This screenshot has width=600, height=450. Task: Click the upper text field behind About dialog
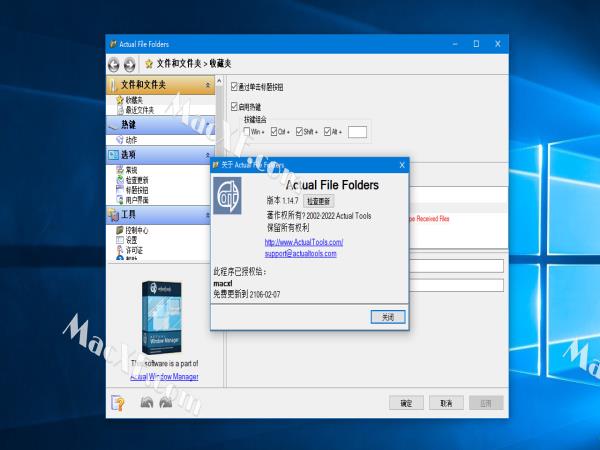tap(457, 266)
